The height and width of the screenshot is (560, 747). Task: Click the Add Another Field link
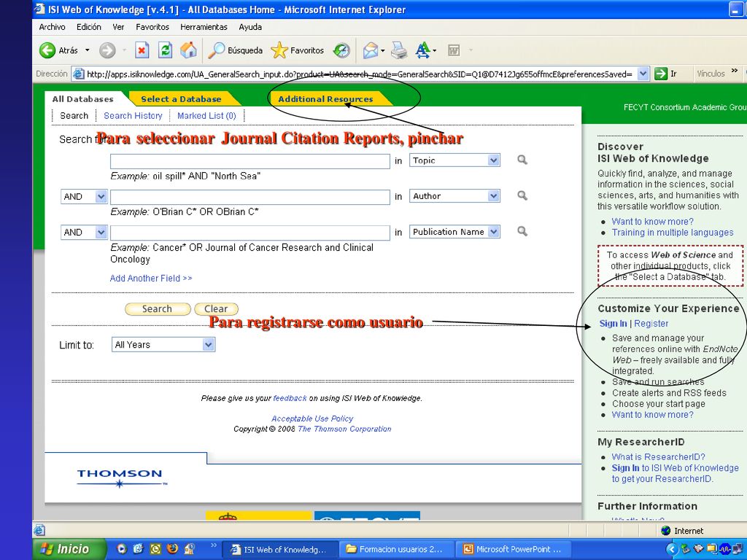151,278
